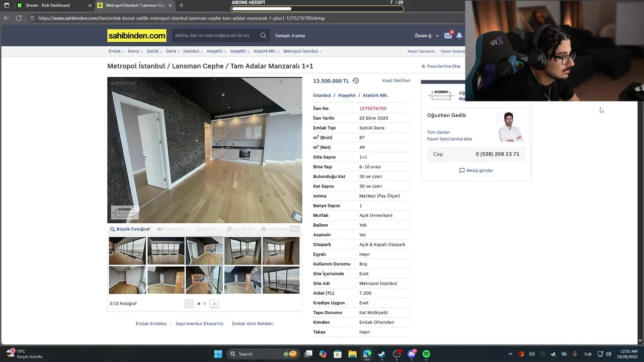
Task: Open Microsoft Store from taskbar
Action: pyautogui.click(x=338, y=354)
